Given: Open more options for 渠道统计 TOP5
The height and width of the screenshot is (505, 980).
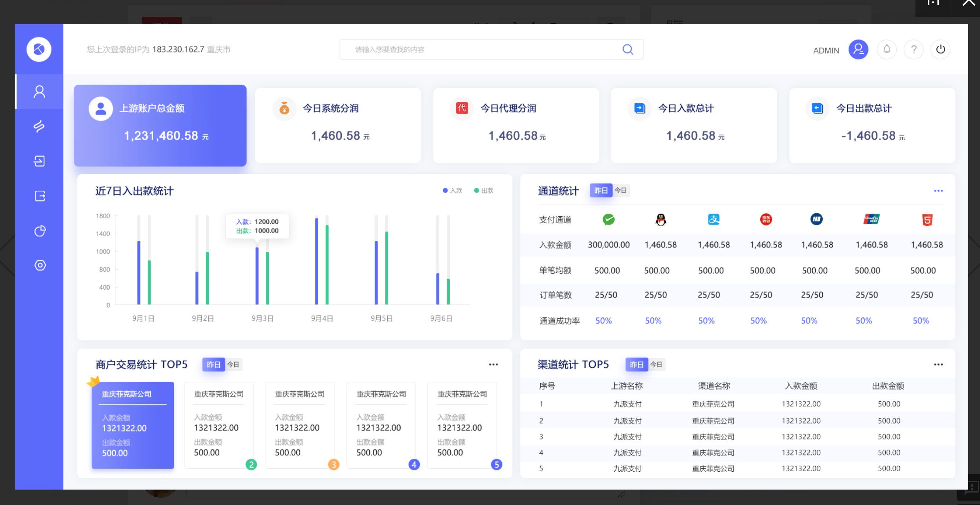Looking at the screenshot, I should [x=937, y=364].
